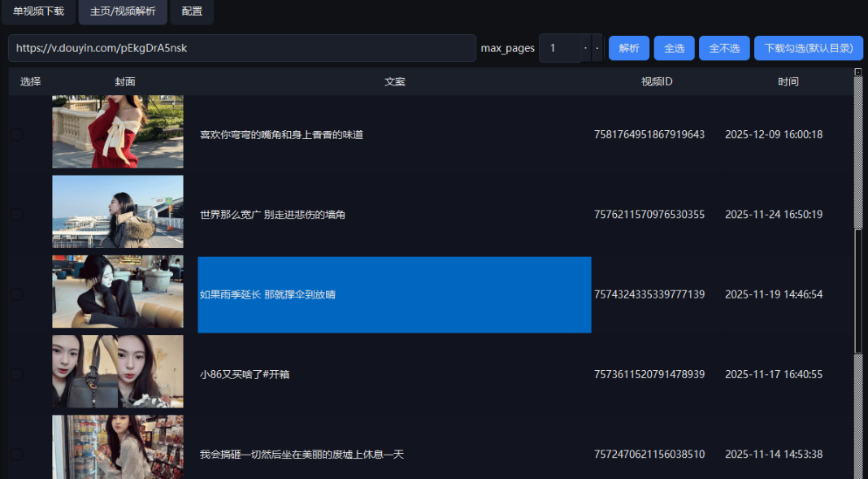Screen dimensions: 868x479
Task: Select checkbox of highlighted 如果雨季延长 row
Action: 17,294
